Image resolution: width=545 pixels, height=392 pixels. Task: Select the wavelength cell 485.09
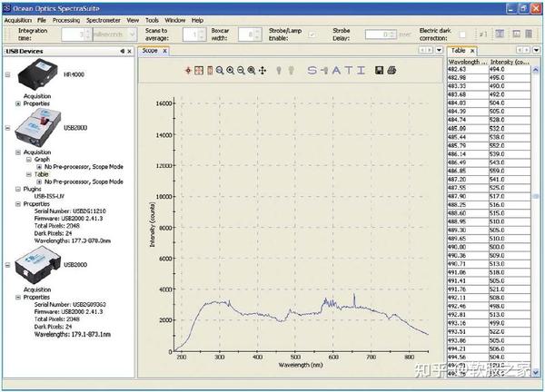tap(468, 129)
